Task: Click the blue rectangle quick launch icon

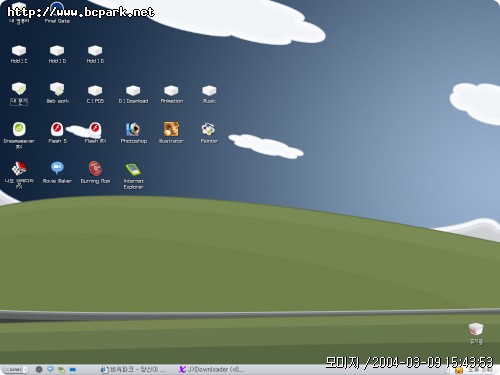Action: tap(73, 369)
